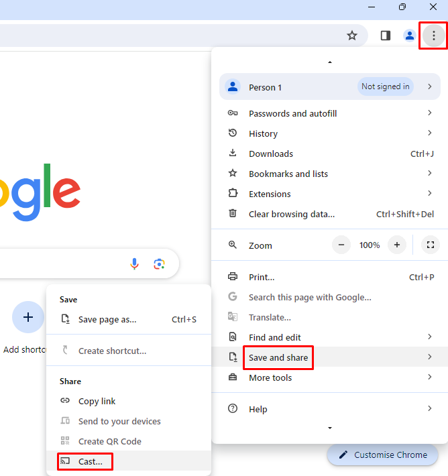The height and width of the screenshot is (476, 448).
Task: Increase zoom with the plus button
Action: point(397,245)
